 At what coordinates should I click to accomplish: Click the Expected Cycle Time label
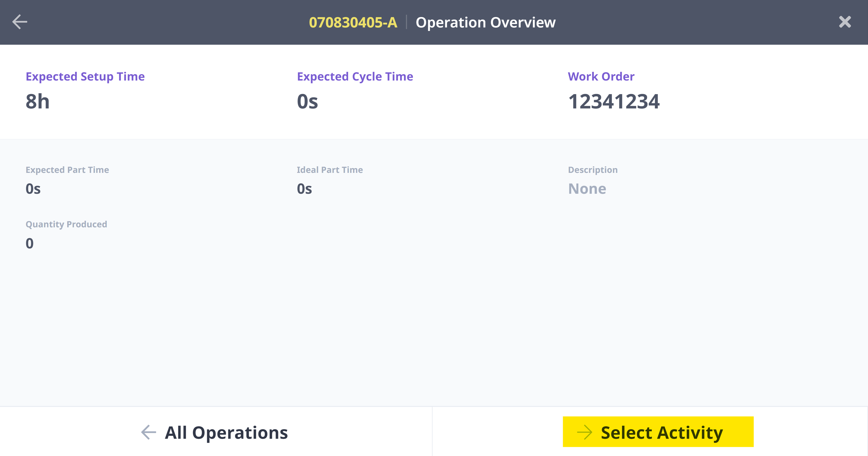355,76
